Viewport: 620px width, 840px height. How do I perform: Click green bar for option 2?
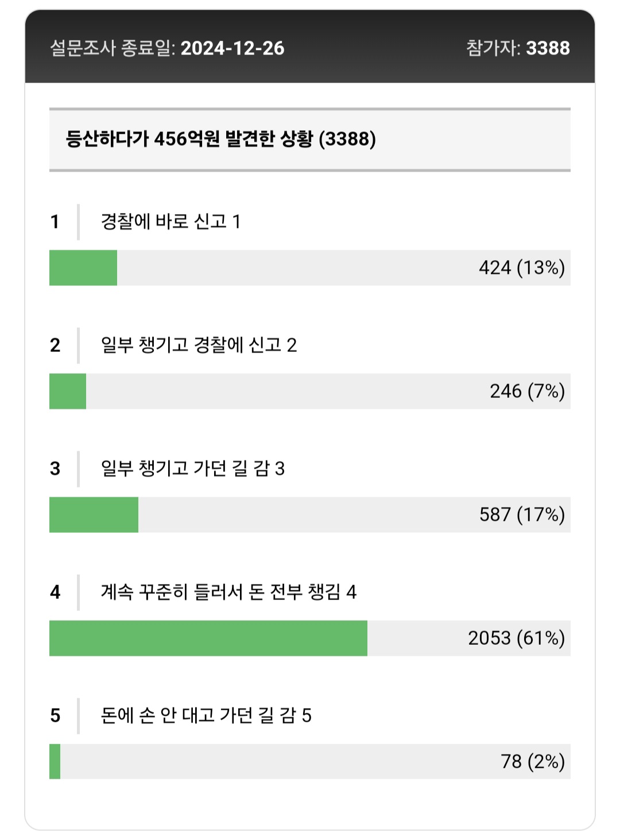tap(68, 391)
